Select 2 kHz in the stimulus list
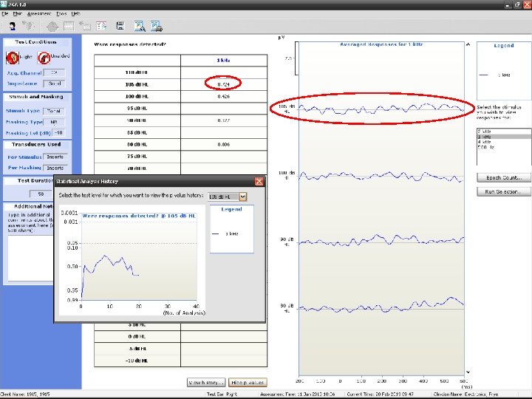The width and height of the screenshot is (532, 399). (503, 131)
